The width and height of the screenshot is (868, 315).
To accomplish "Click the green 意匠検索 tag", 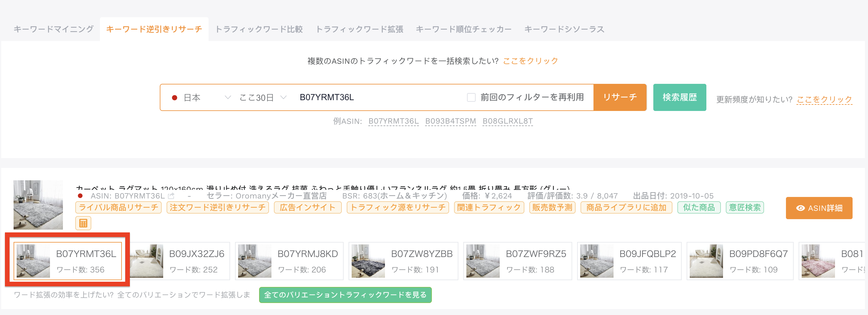I will click(x=745, y=207).
